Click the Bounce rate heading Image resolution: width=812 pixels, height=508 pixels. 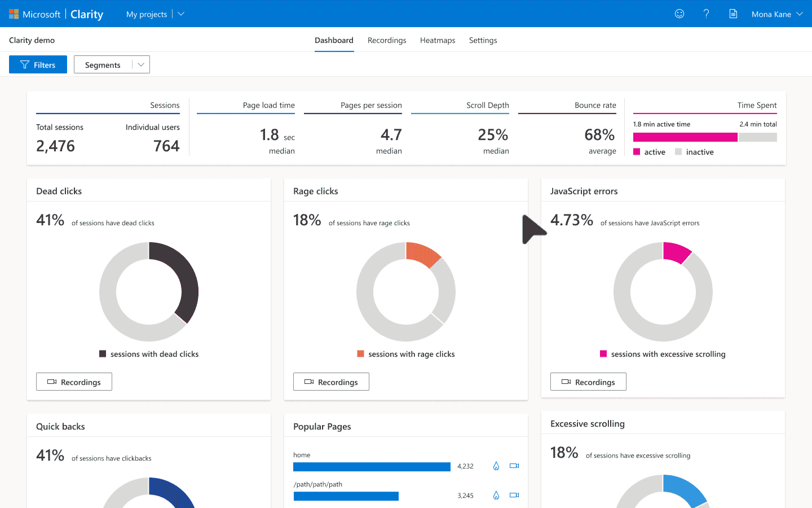[x=595, y=105]
